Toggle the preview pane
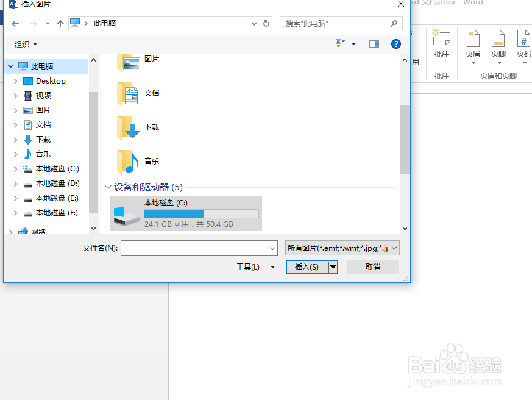Viewport: 532px width, 400px height. pos(374,43)
